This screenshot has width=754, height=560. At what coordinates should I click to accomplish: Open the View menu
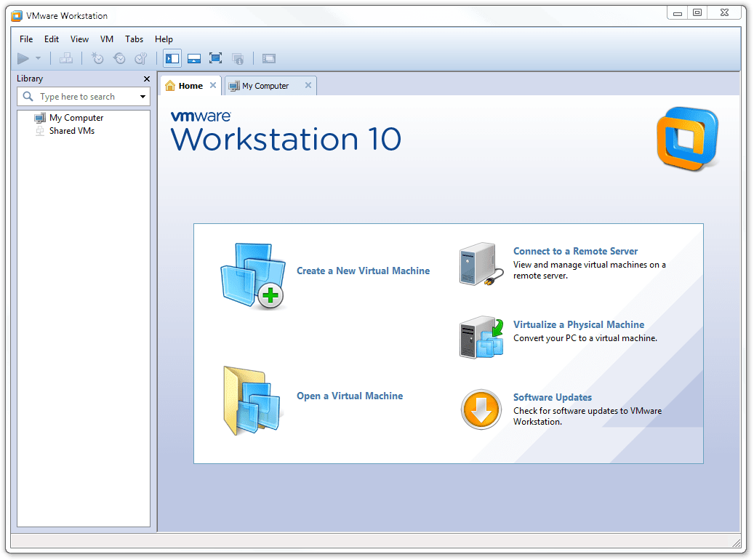tap(79, 39)
